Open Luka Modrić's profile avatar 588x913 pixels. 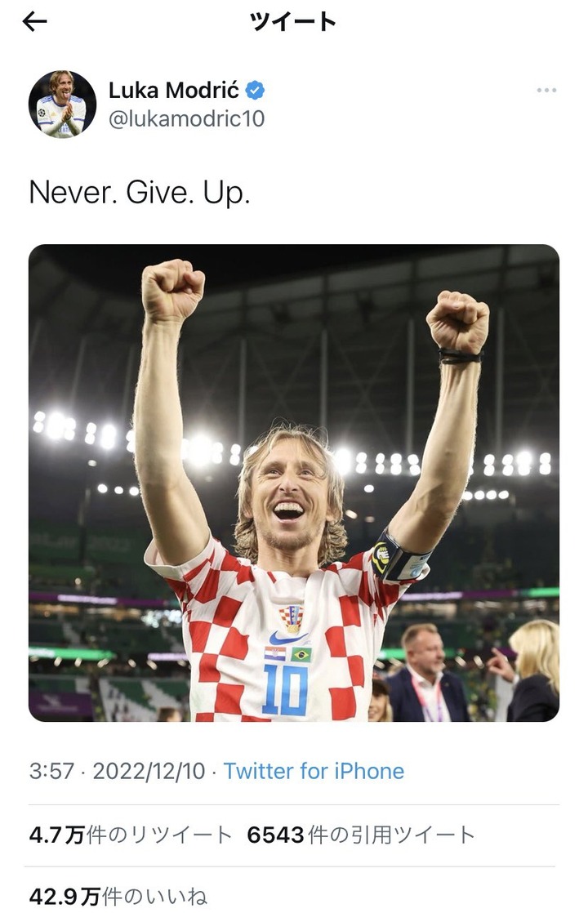click(62, 105)
